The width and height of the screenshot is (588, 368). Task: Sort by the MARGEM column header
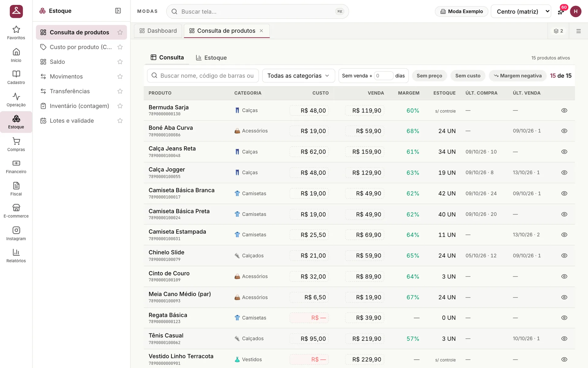coord(409,93)
